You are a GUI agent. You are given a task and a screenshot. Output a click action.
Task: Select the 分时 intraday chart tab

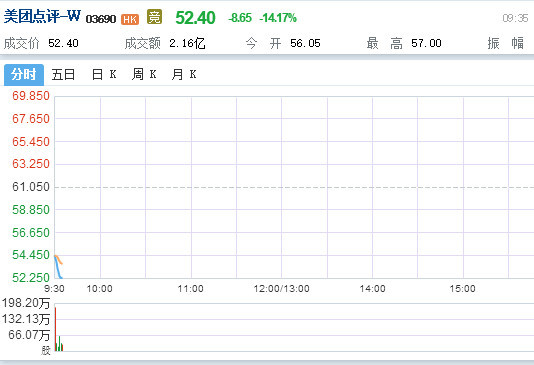click(24, 75)
